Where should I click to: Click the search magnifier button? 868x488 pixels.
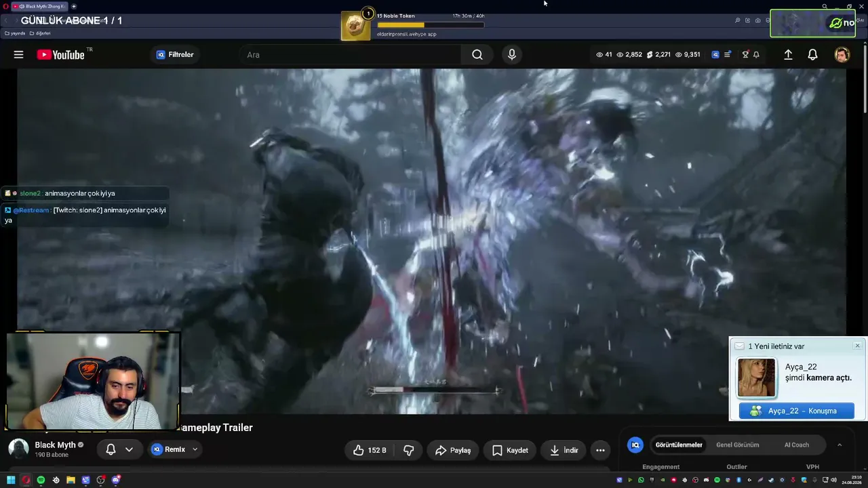(477, 55)
